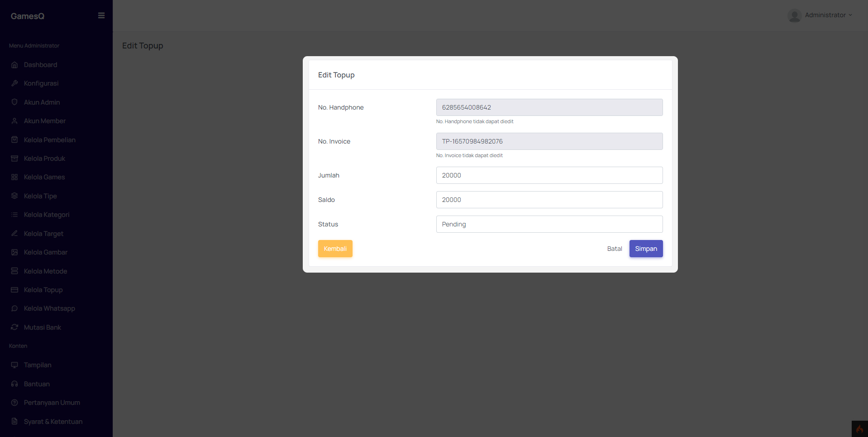Click the Akun Member user icon
This screenshot has height=437, width=868.
coord(14,121)
